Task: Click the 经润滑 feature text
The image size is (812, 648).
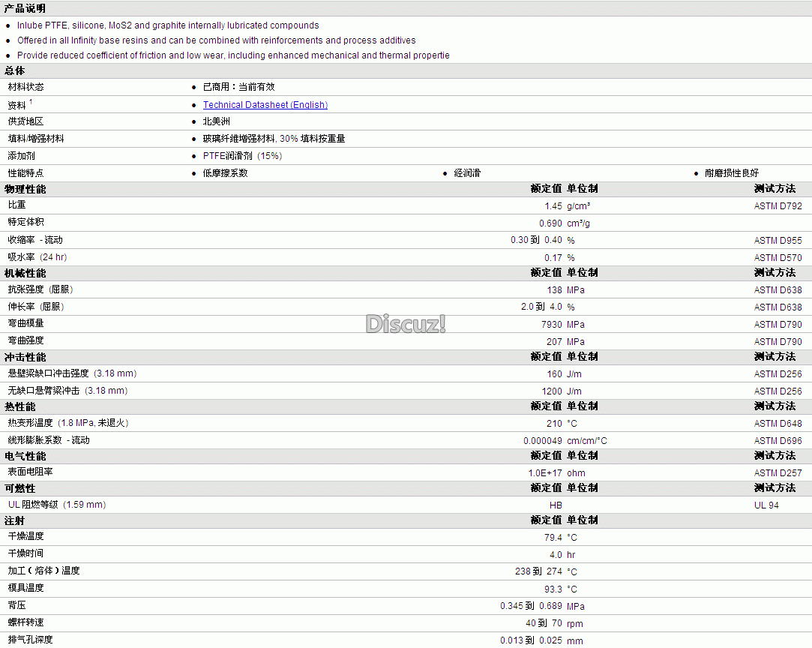Action: coord(467,173)
